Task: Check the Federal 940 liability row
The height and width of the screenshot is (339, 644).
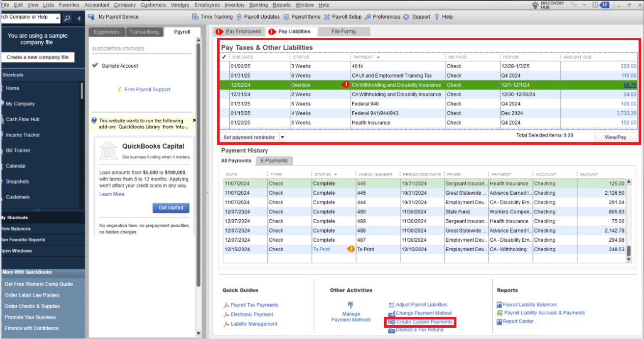Action: point(224,104)
